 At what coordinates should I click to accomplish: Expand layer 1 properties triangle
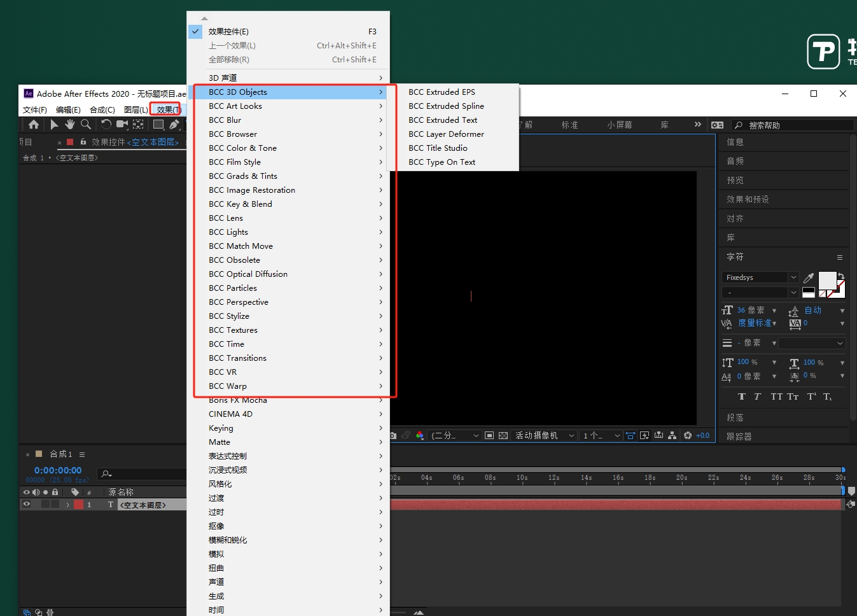click(67, 505)
